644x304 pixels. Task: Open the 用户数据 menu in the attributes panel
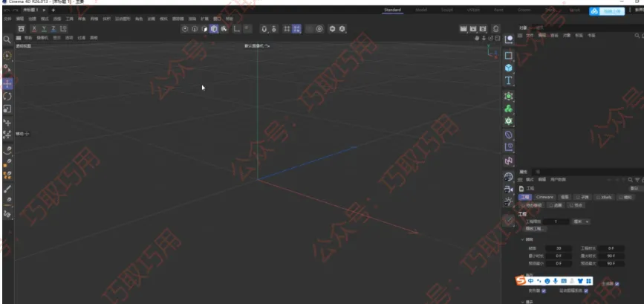click(558, 180)
